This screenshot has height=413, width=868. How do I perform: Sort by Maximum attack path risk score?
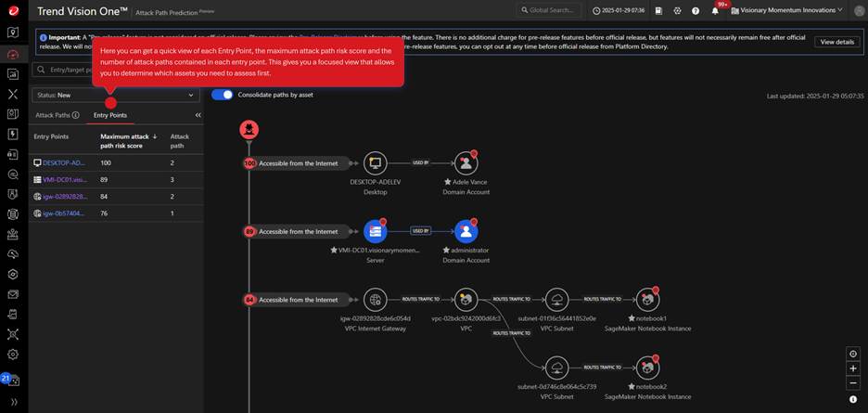(x=128, y=141)
